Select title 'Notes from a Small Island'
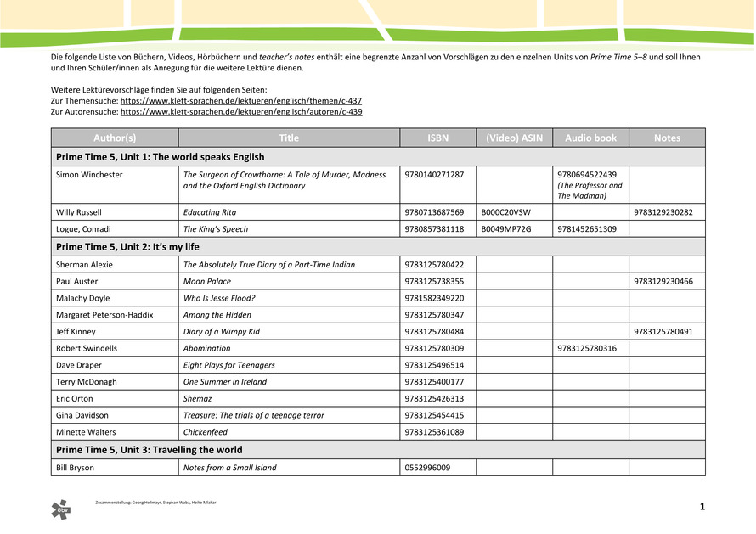756x534 pixels. pyautogui.click(x=230, y=468)
